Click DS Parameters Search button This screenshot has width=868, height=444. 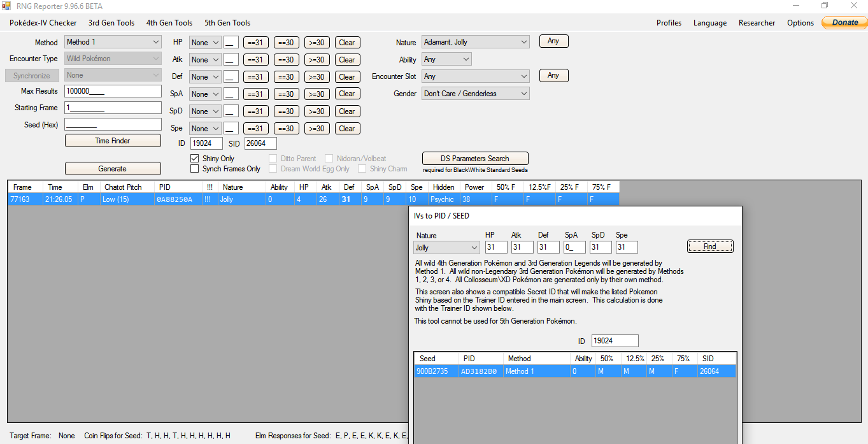click(475, 158)
